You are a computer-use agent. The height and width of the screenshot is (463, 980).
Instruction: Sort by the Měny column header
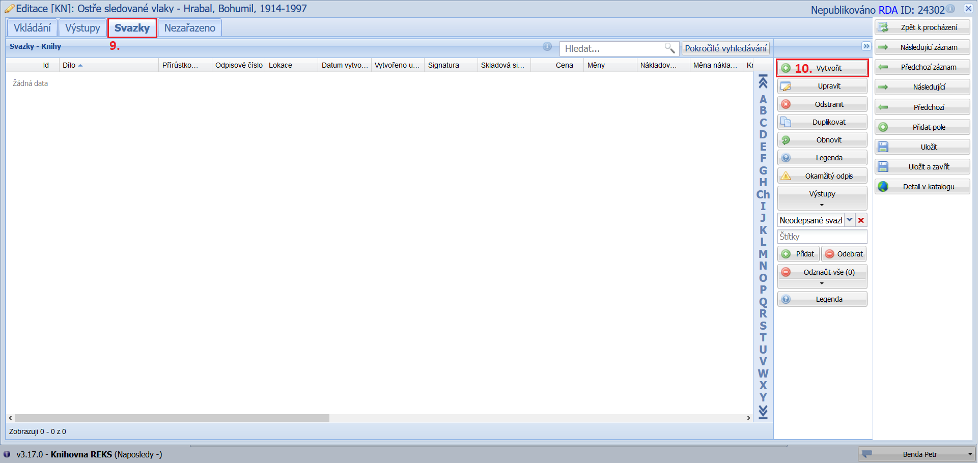[x=610, y=65]
